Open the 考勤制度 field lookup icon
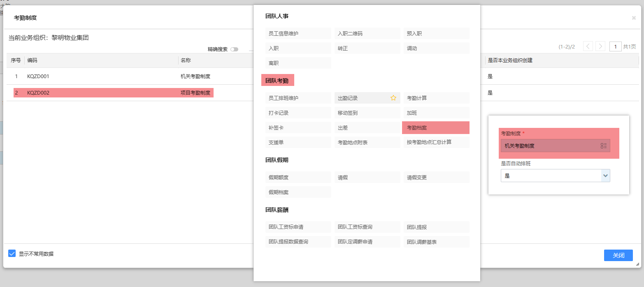This screenshot has width=644, height=287. click(603, 146)
